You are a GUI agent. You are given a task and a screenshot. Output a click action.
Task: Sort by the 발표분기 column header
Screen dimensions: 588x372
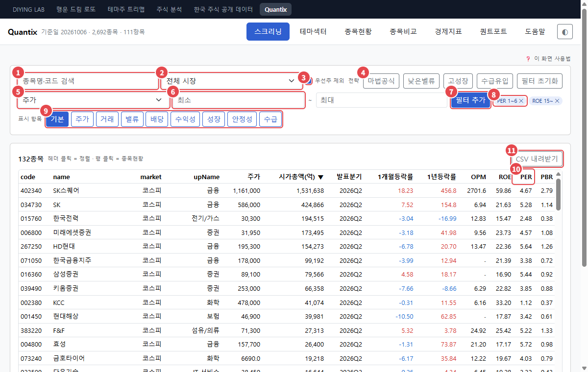coord(349,177)
